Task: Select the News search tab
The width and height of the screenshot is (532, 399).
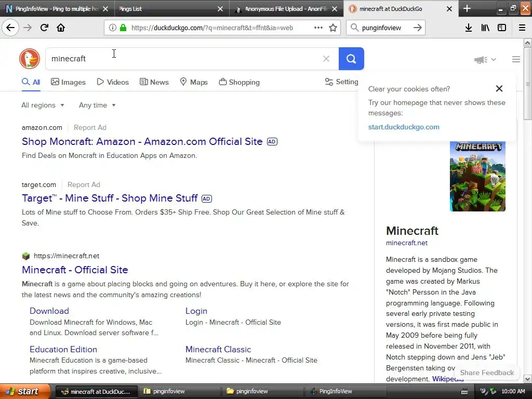Action: [x=154, y=82]
